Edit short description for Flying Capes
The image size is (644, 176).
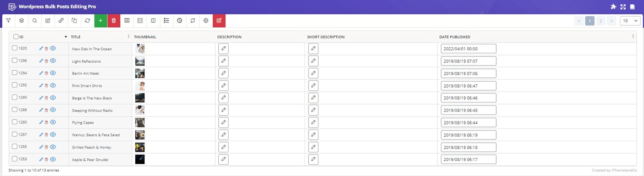click(x=314, y=123)
